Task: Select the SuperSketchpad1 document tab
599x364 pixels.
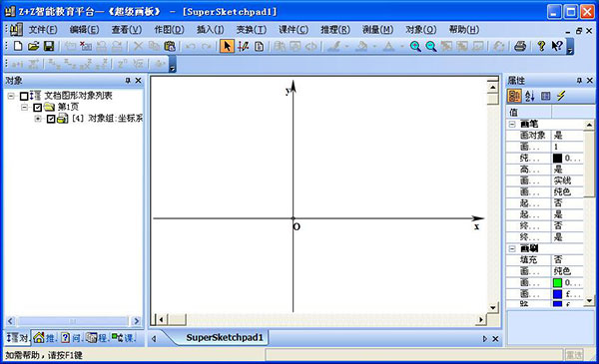Action: [225, 338]
